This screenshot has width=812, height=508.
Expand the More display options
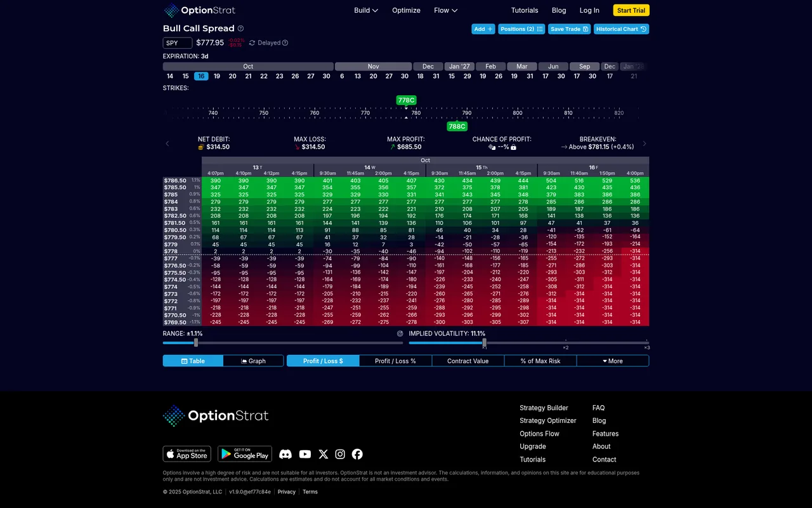tap(613, 361)
